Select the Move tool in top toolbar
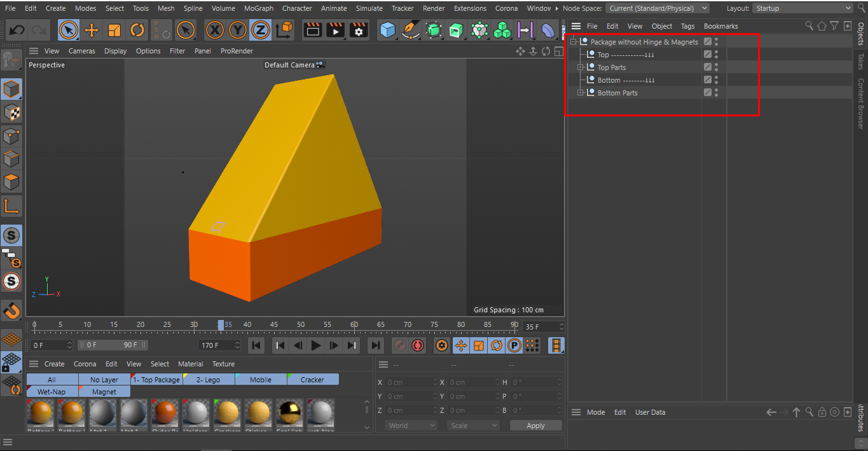This screenshot has width=868, height=451. point(92,30)
